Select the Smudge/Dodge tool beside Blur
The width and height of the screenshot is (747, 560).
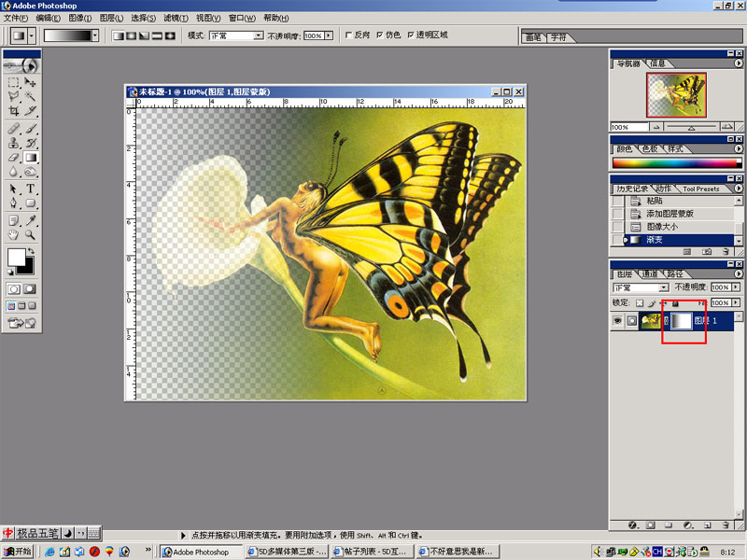[x=30, y=171]
